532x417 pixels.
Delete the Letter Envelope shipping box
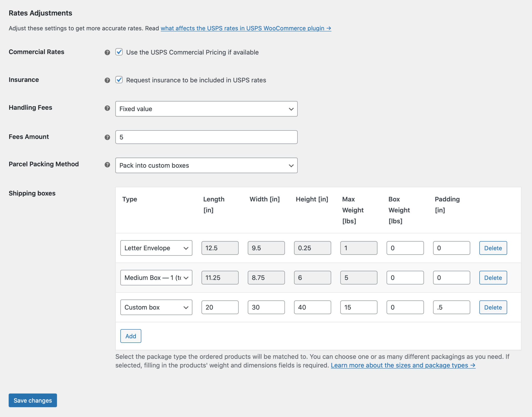pos(493,248)
